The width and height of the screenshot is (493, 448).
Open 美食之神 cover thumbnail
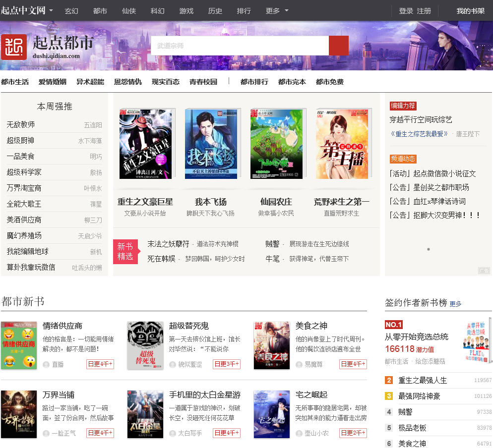coord(272,345)
